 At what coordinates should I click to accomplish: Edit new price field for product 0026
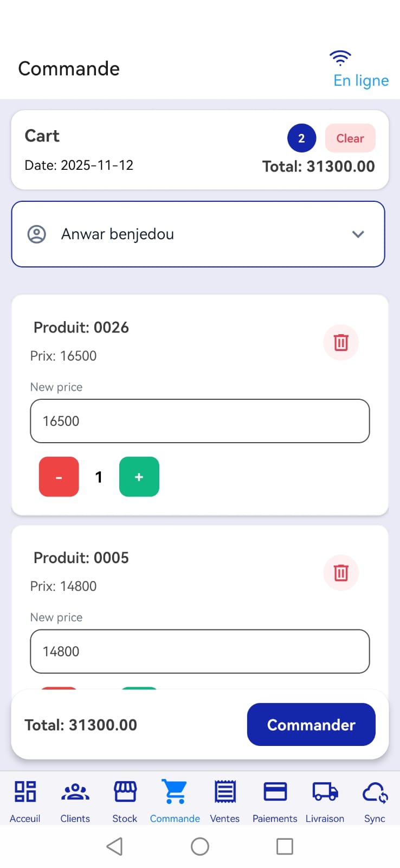click(x=200, y=421)
